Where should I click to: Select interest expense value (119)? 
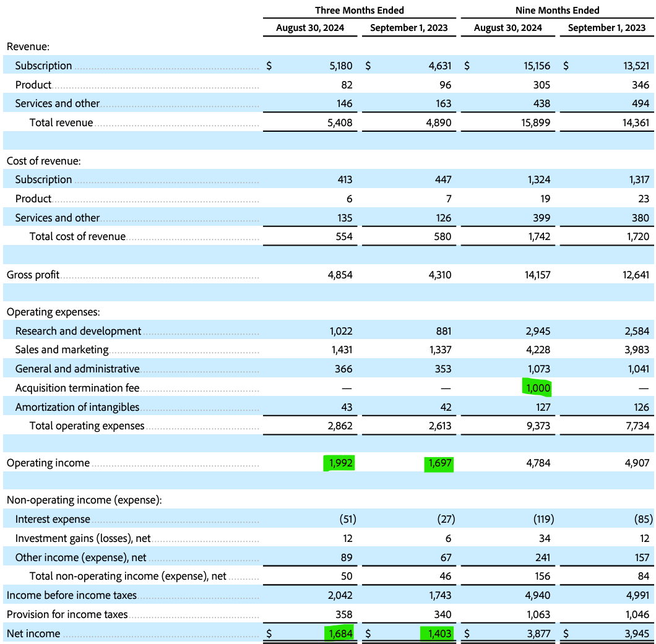(543, 520)
